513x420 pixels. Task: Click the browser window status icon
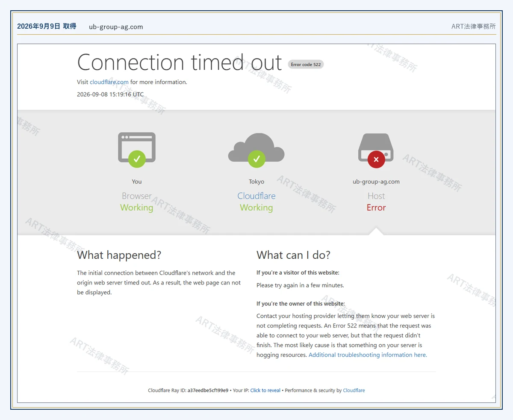pos(137,150)
